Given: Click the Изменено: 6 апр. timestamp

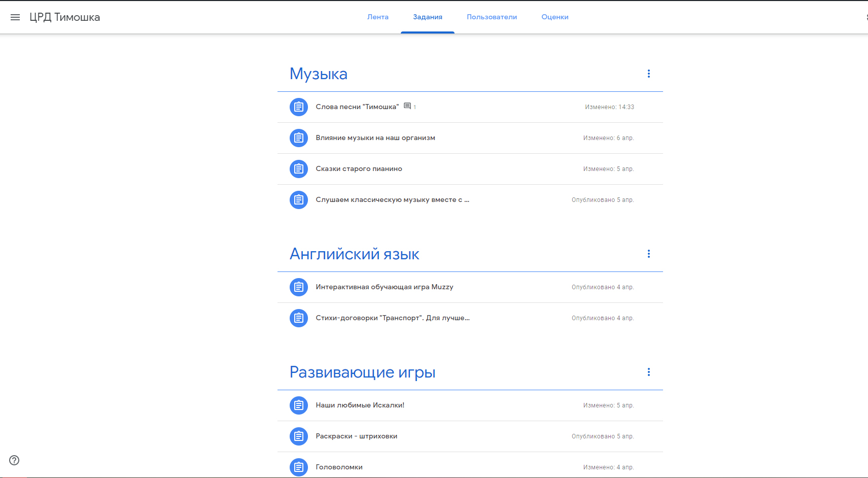Looking at the screenshot, I should [608, 138].
